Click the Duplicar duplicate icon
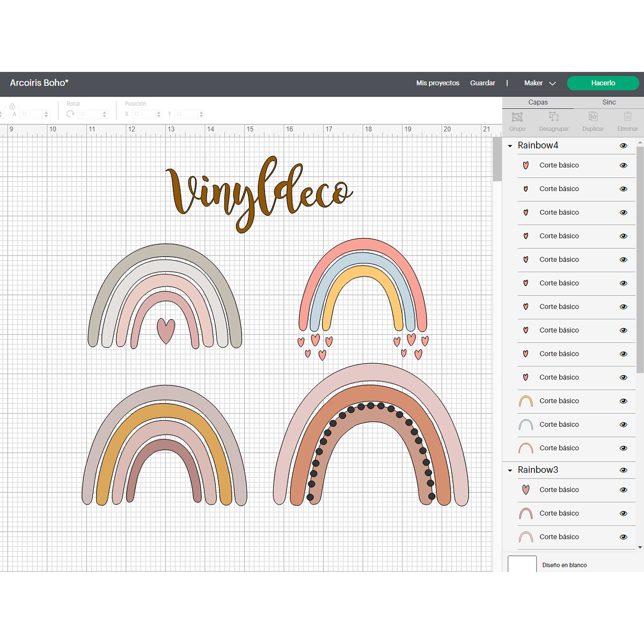Viewport: 644px width, 644px height. click(x=593, y=117)
